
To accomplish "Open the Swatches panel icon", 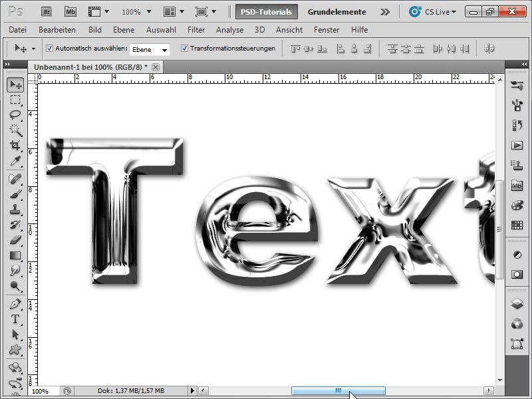I will click(x=517, y=225).
